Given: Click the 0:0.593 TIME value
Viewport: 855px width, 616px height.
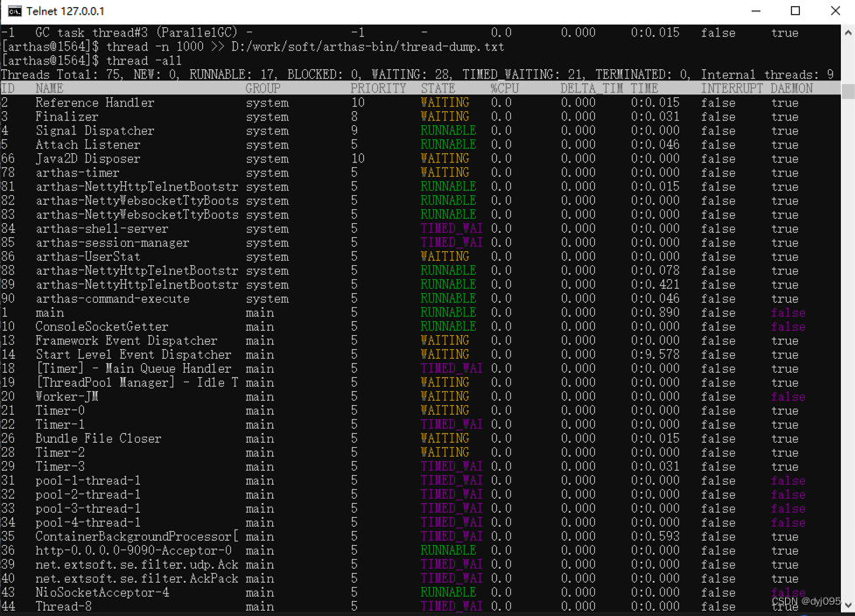Looking at the screenshot, I should 655,536.
